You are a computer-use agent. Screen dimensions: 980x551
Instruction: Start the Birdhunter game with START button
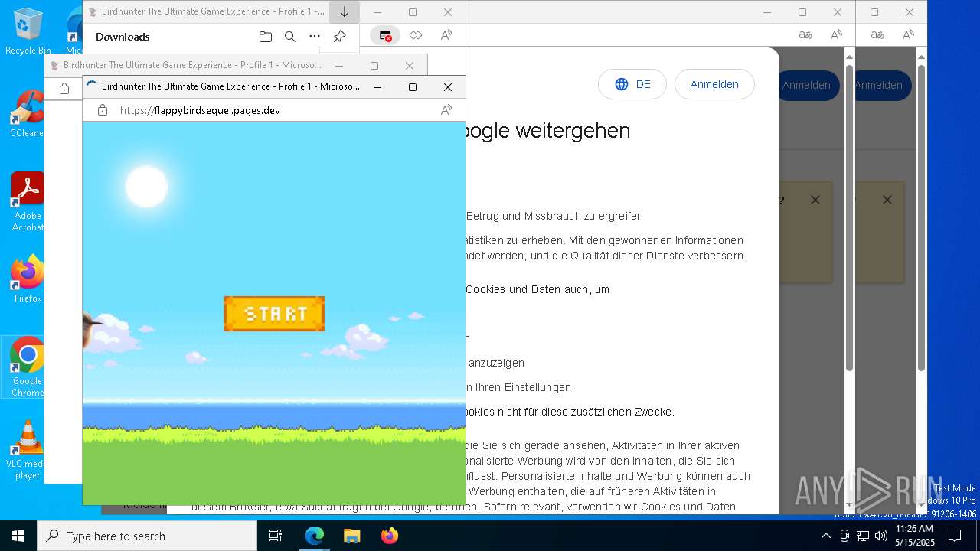tap(274, 314)
